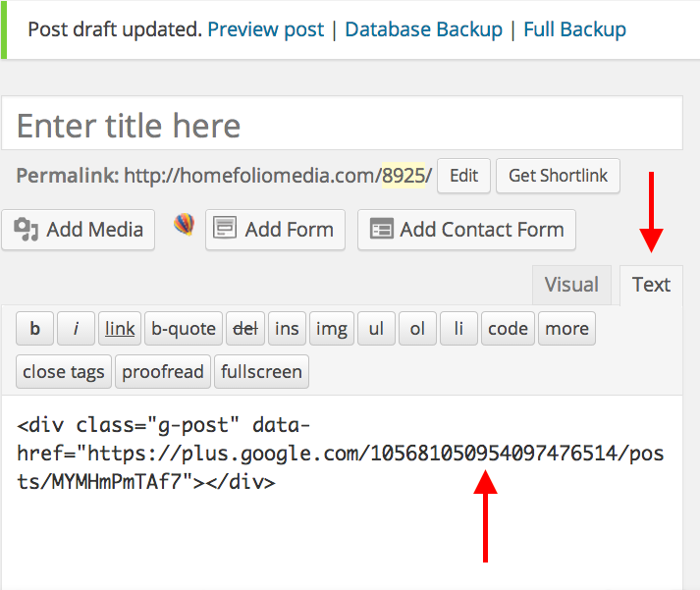Click the "Permalink:" label text
The image size is (700, 590).
(x=68, y=176)
